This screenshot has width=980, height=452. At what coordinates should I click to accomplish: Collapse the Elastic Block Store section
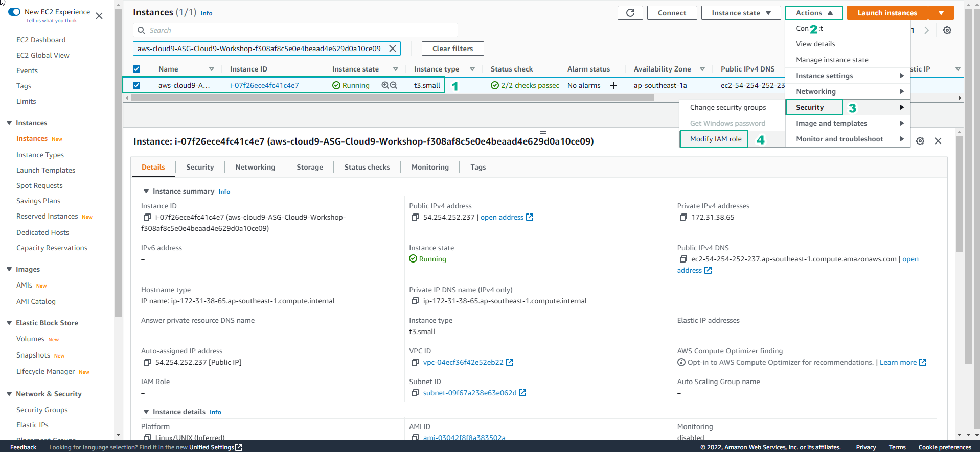pyautogui.click(x=9, y=323)
